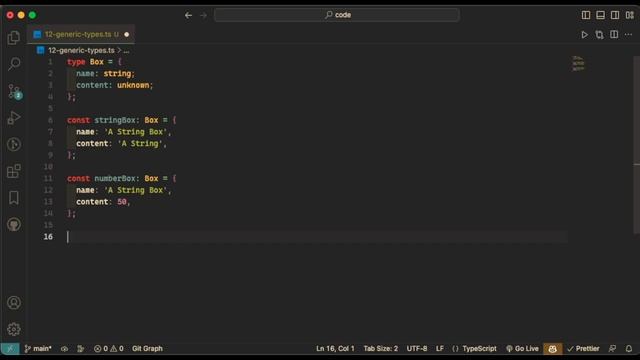The width and height of the screenshot is (640, 360).
Task: Switch branch via main* status item
Action: point(38,349)
